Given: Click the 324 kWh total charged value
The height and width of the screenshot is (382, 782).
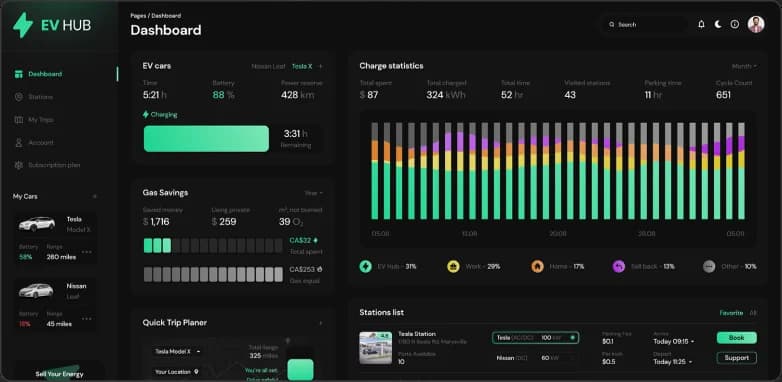Looking at the screenshot, I should [446, 95].
